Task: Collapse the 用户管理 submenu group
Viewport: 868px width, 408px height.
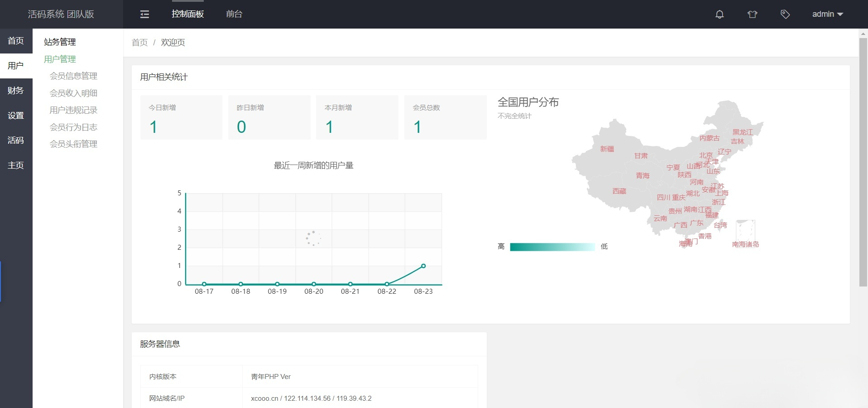Action: pyautogui.click(x=60, y=59)
